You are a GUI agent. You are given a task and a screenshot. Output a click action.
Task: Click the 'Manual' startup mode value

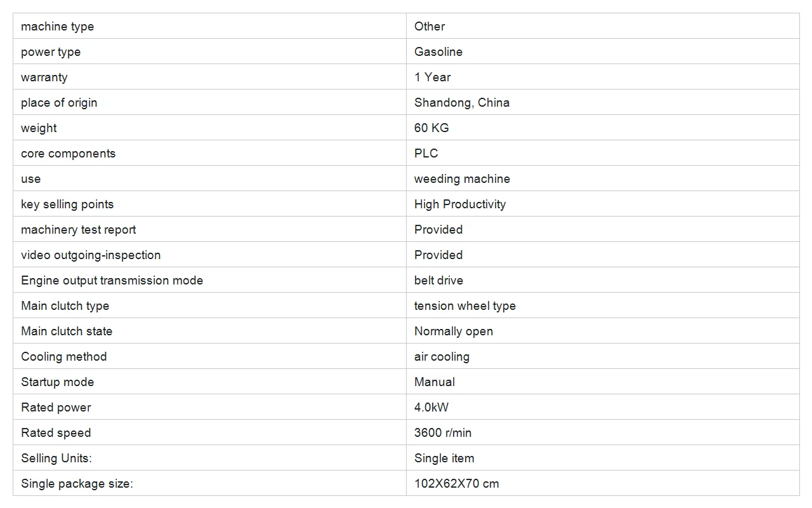435,382
